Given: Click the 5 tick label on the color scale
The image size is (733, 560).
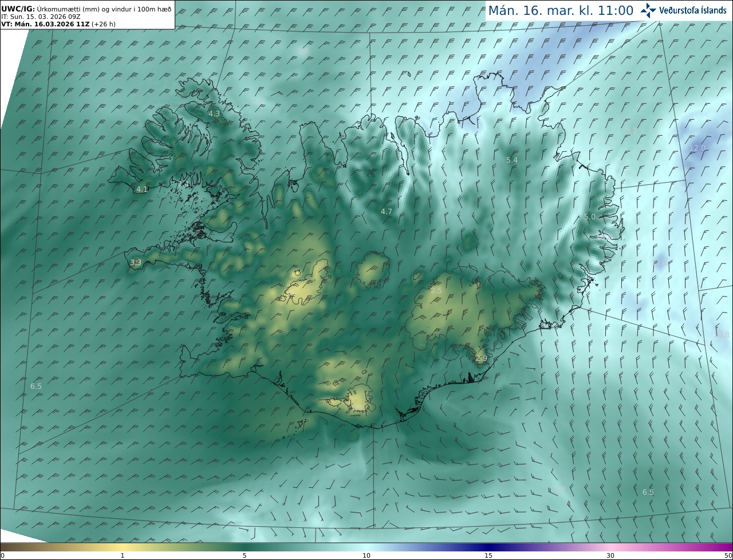Looking at the screenshot, I should pos(245,555).
